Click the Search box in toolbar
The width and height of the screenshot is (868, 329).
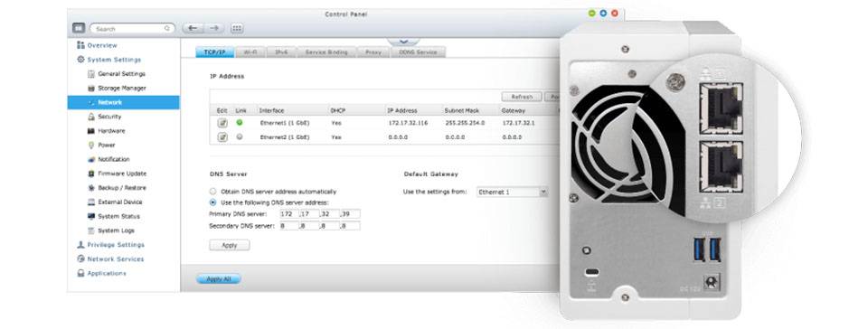pos(132,28)
